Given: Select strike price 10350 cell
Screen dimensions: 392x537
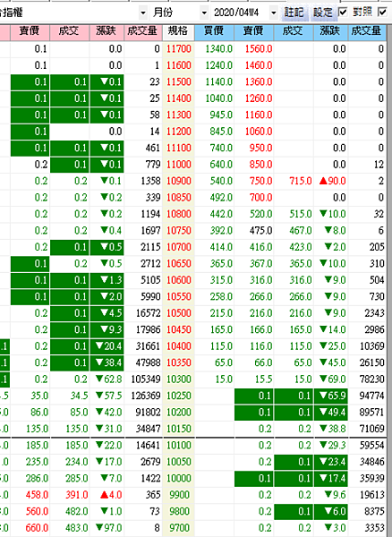Looking at the screenshot, I should coord(178,363).
